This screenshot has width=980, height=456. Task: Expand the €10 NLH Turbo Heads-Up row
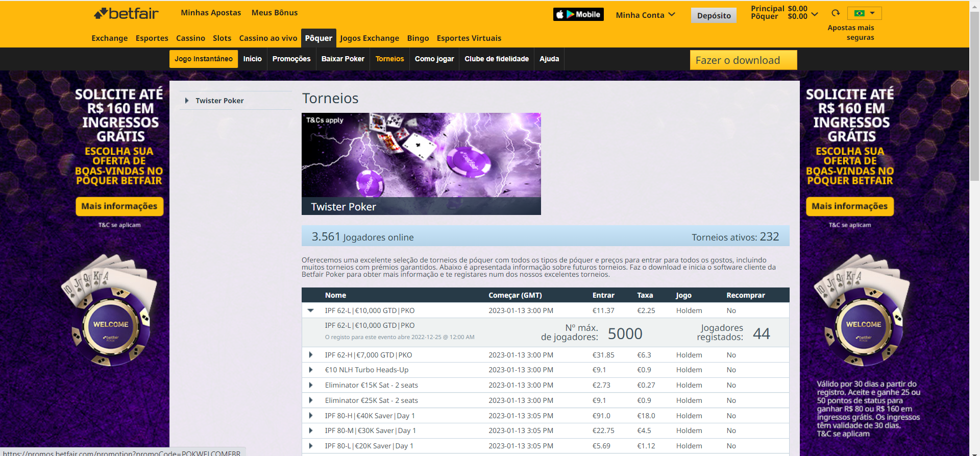pyautogui.click(x=310, y=370)
